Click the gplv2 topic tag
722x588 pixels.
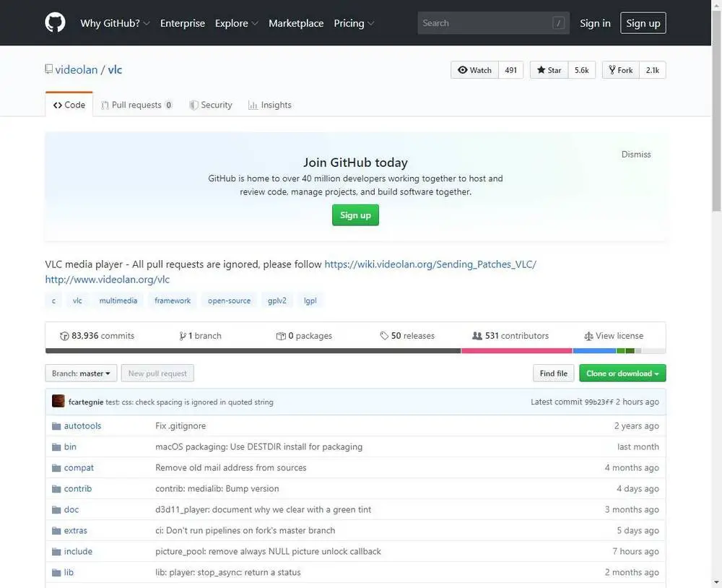tap(277, 301)
